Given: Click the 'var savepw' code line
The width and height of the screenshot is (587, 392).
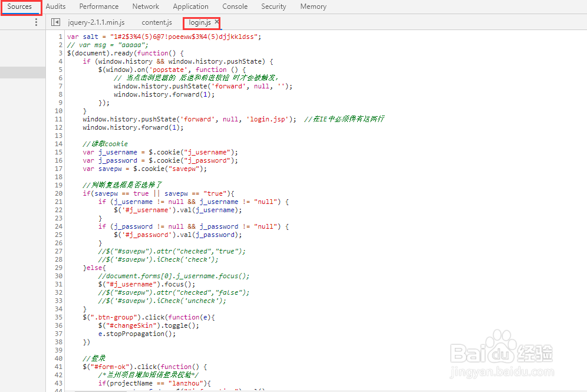Looking at the screenshot, I should point(144,169).
